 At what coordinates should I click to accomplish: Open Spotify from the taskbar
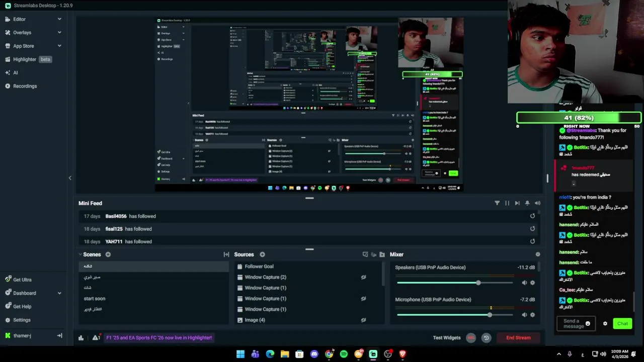click(x=344, y=354)
